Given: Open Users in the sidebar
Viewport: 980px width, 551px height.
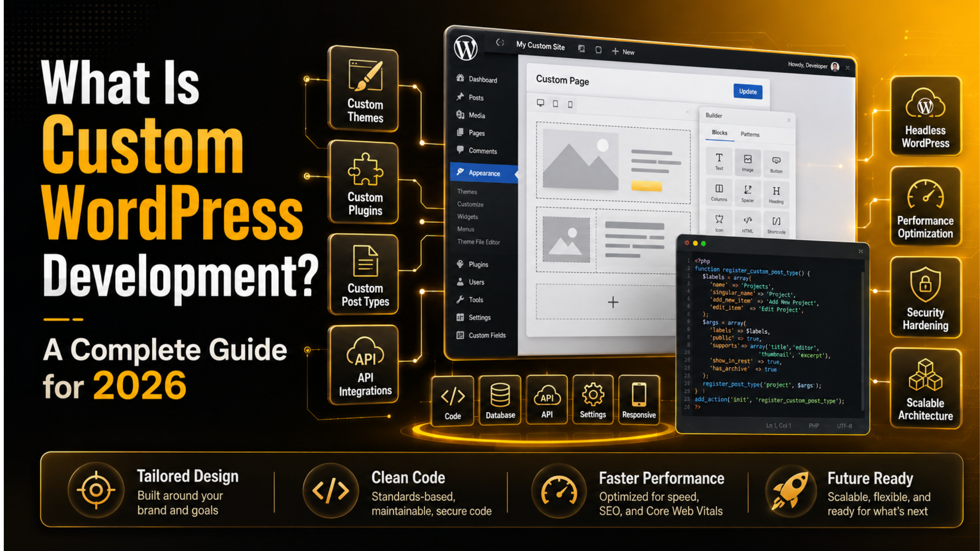Looking at the screenshot, I should pyautogui.click(x=470, y=282).
